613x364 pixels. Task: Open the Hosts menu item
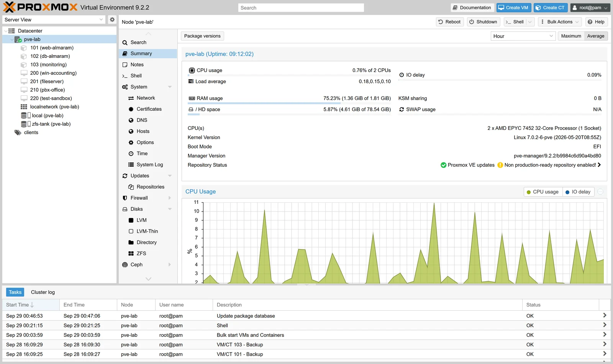(148, 131)
